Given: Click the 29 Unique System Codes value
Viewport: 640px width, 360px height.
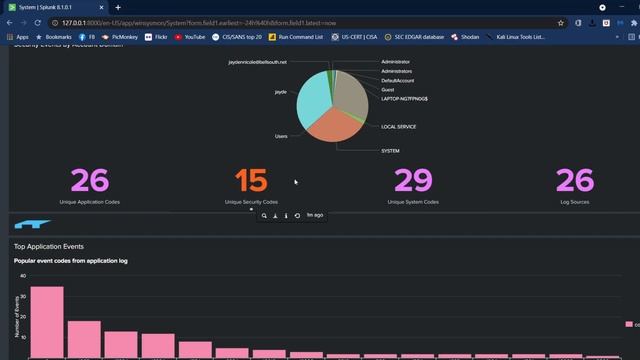Looking at the screenshot, I should coord(413,180).
